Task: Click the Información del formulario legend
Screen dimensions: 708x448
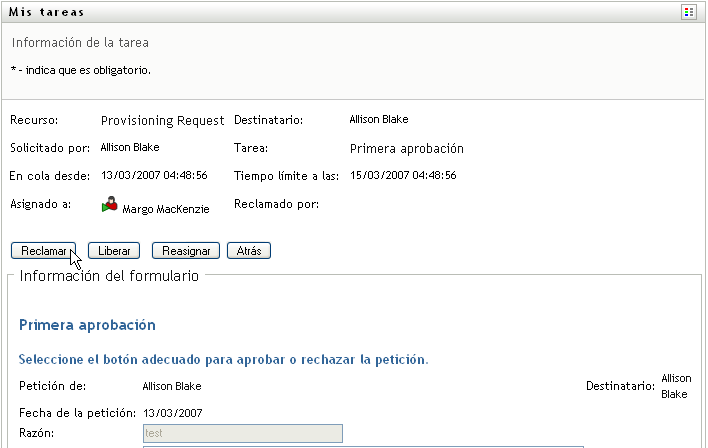Action: [x=109, y=276]
